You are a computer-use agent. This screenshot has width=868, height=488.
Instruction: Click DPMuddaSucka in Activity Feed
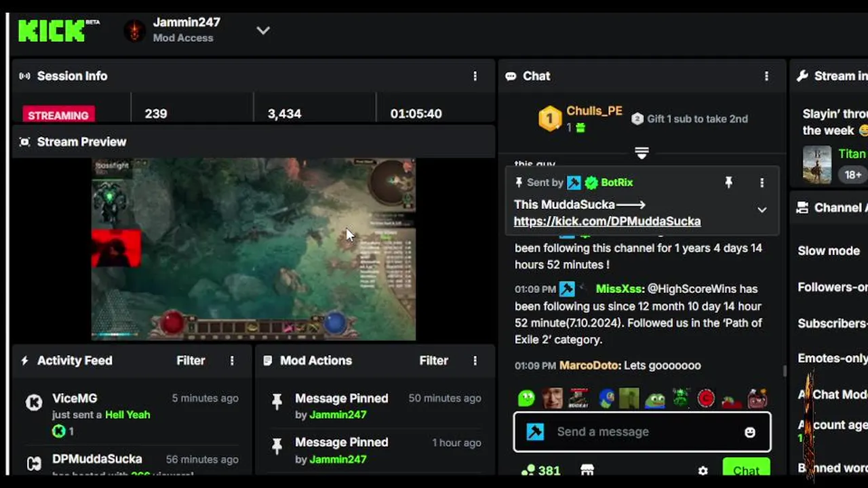[97, 459]
